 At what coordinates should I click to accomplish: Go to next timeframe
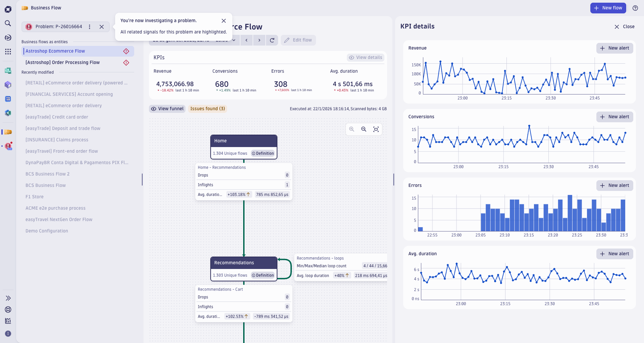(259, 40)
